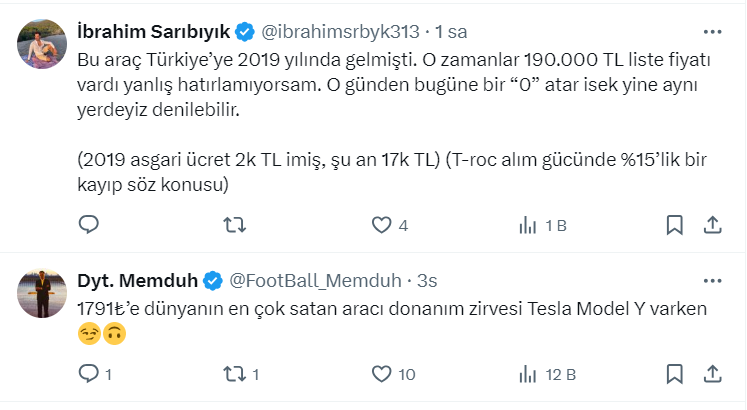The height and width of the screenshot is (410, 747).
Task: Like Dyt. Memduh's tweet with 10 likes
Action: click(x=380, y=375)
